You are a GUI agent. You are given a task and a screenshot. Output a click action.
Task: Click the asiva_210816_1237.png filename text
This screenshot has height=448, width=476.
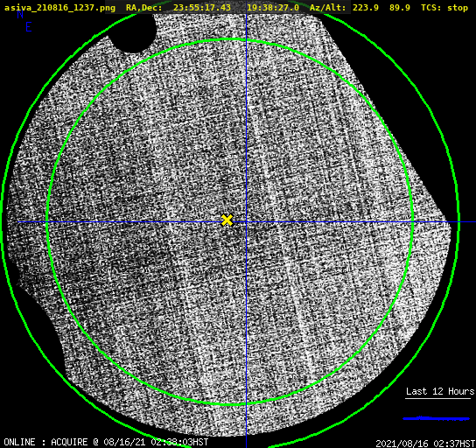(x=59, y=8)
